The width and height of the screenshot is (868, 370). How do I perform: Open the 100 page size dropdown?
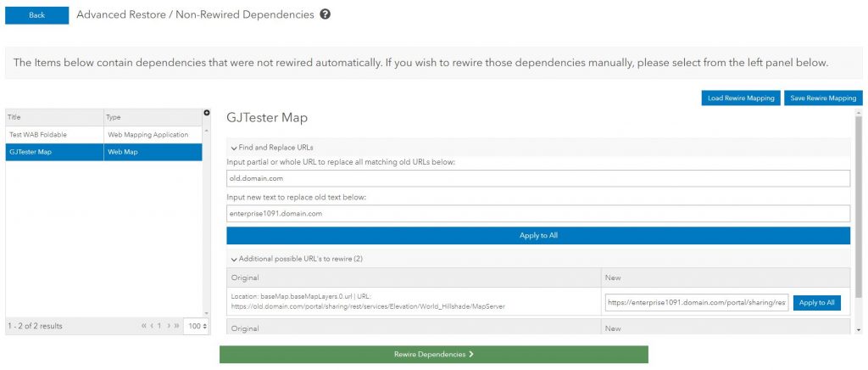[196, 326]
